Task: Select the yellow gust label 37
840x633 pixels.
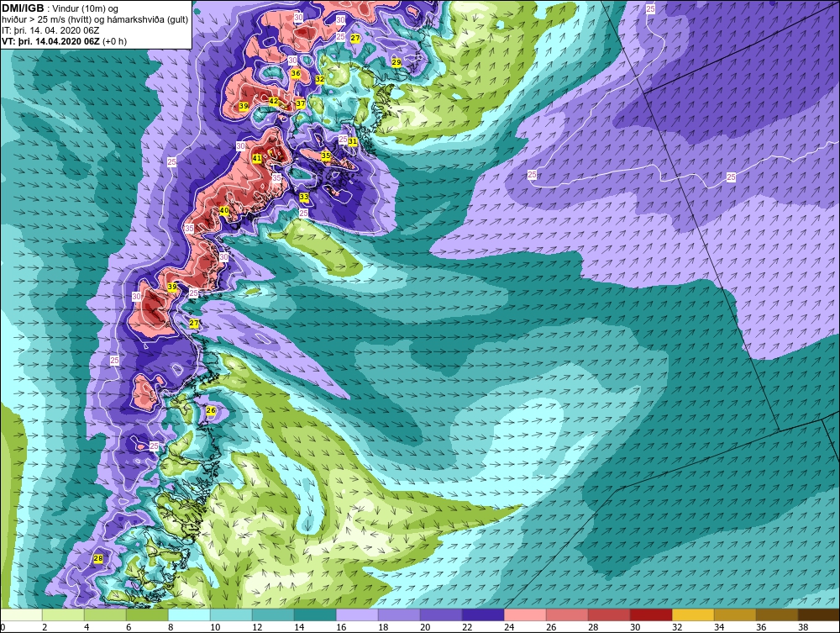Action: [301, 103]
